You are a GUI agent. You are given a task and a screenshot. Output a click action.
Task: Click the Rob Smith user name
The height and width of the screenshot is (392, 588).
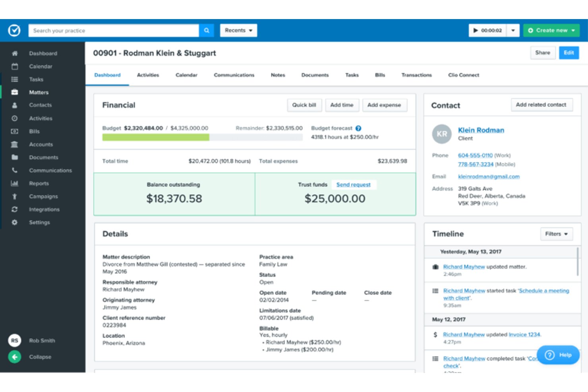(x=42, y=341)
